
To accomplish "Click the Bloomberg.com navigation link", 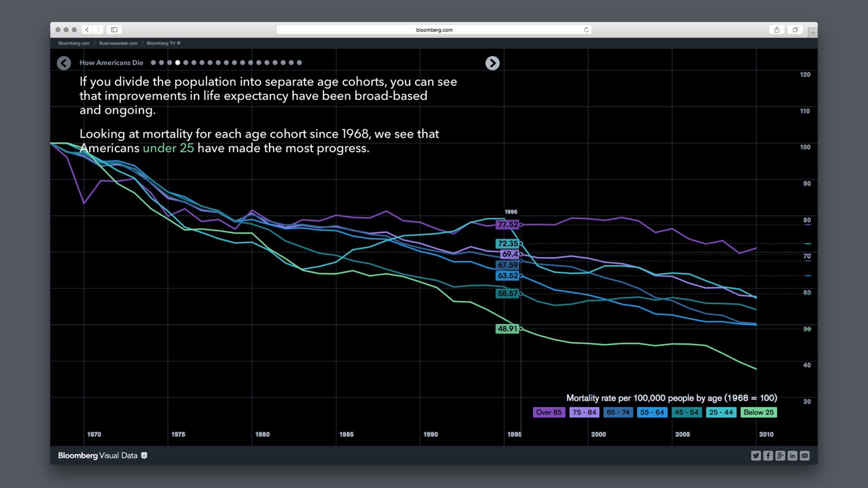I will tap(74, 43).
